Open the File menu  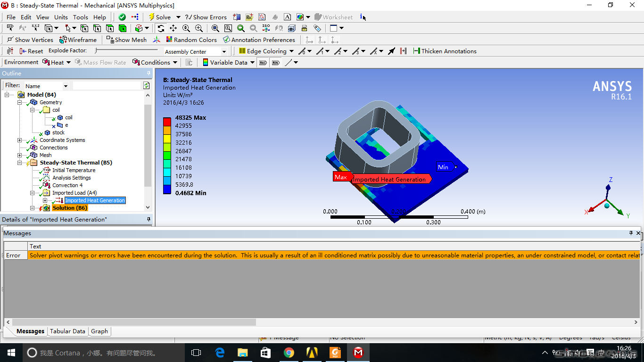click(x=11, y=17)
